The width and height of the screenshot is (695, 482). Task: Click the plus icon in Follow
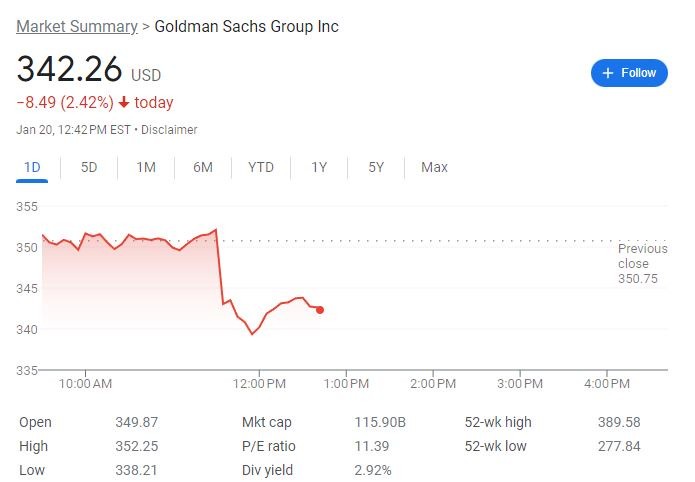[608, 73]
